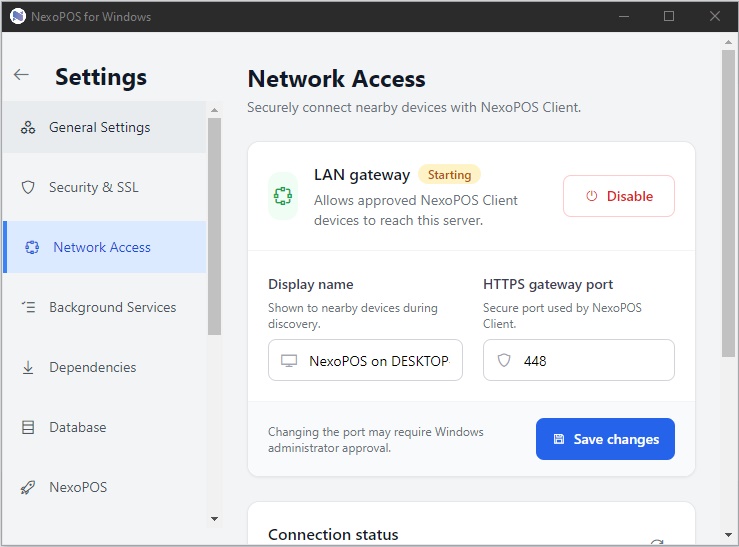Click the green LAN gateway icon
This screenshot has height=547, width=739.
[x=283, y=196]
